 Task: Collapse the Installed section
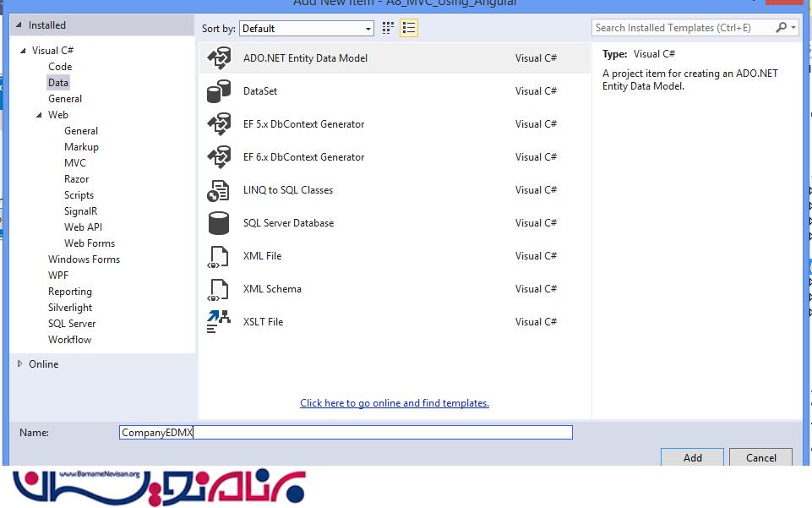(19, 25)
